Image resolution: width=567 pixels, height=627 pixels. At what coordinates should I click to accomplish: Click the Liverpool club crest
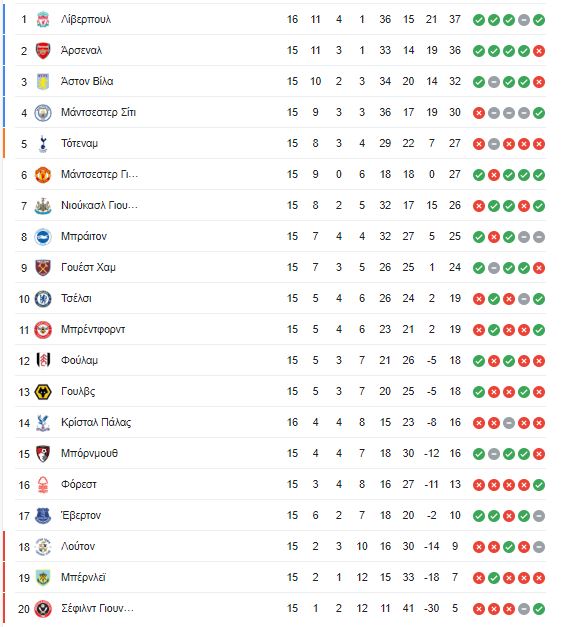tap(43, 20)
